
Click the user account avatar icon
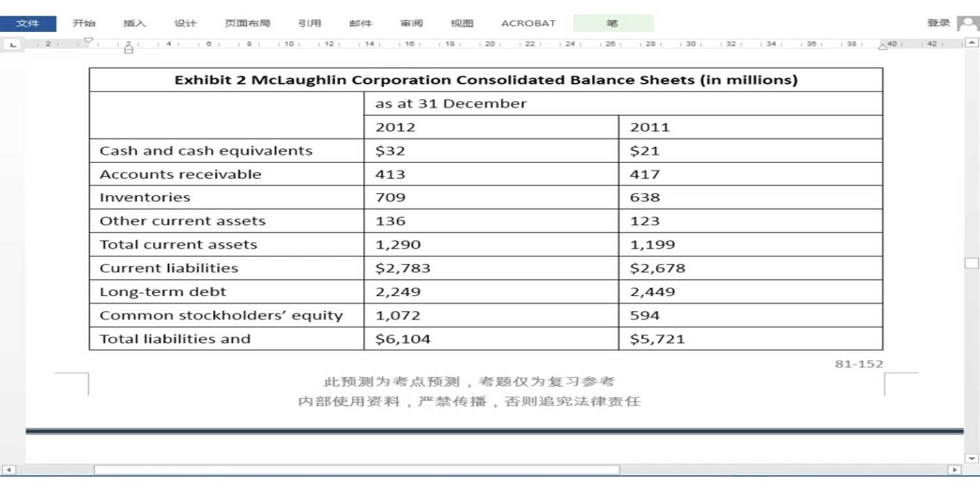pyautogui.click(x=968, y=24)
